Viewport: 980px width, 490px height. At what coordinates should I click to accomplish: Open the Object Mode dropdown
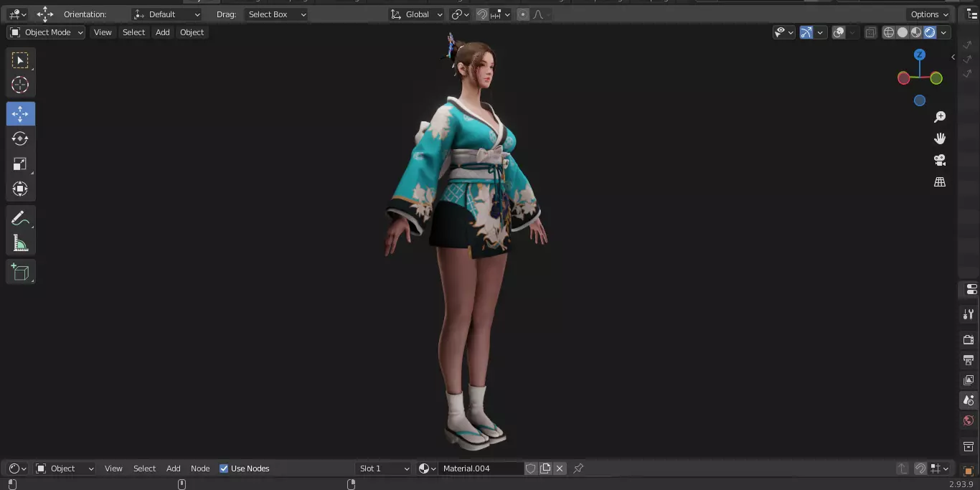46,32
